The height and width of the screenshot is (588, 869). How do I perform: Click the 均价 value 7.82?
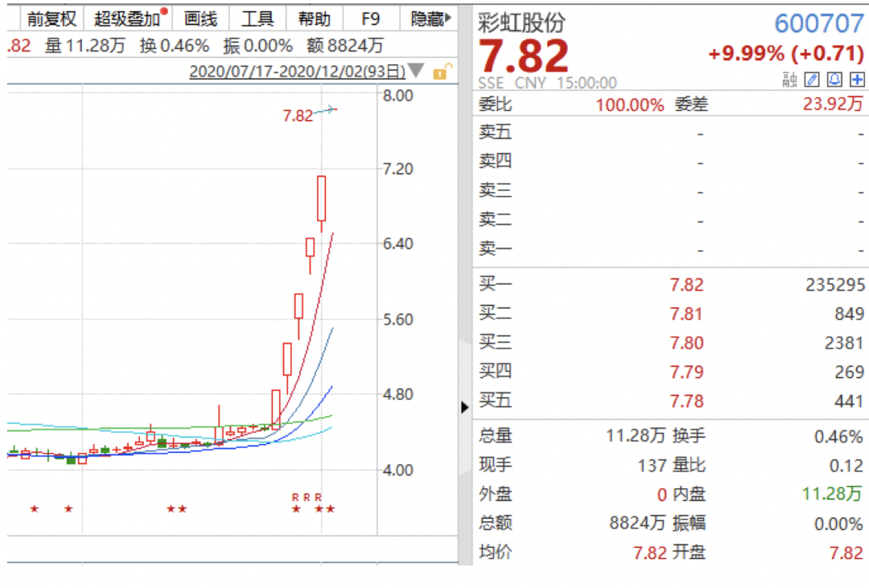pyautogui.click(x=650, y=553)
